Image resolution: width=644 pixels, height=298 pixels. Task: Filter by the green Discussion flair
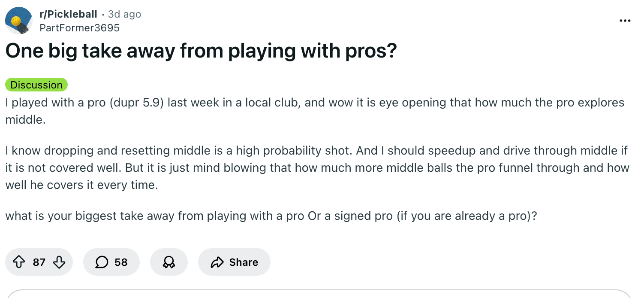pyautogui.click(x=36, y=85)
